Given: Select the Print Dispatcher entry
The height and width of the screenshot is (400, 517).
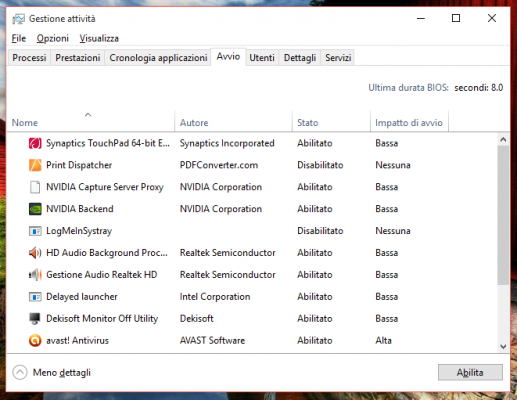Looking at the screenshot, I should coord(79,165).
